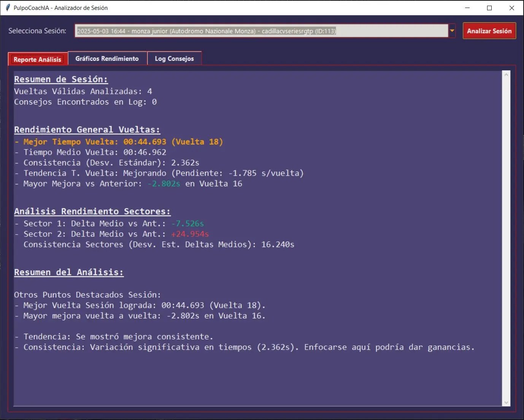Click 'Tendencia T. Vuelta: Mejorando' line
The width and height of the screenshot is (524, 420).
159,173
